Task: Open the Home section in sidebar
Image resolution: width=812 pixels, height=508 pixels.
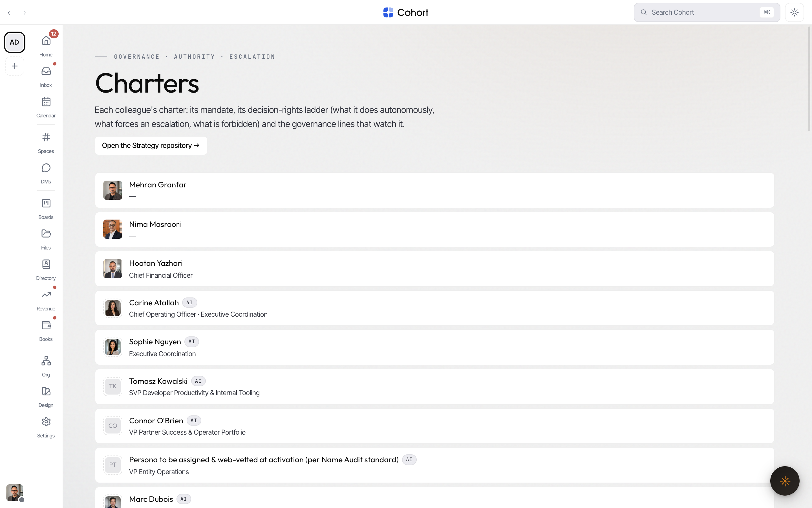Action: pos(46,46)
